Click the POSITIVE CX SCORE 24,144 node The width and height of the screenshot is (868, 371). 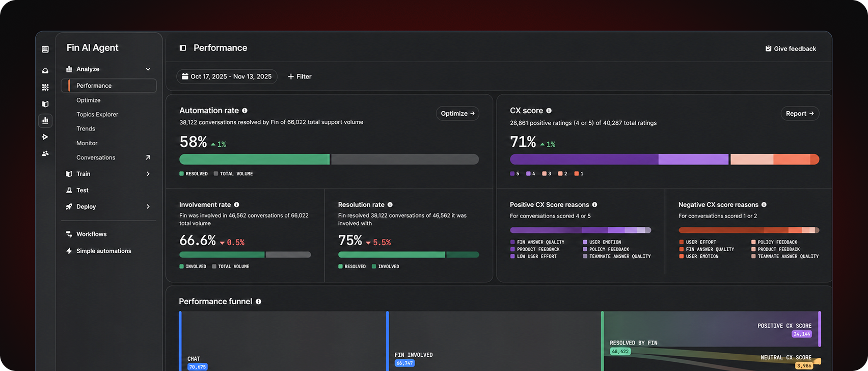coord(784,330)
